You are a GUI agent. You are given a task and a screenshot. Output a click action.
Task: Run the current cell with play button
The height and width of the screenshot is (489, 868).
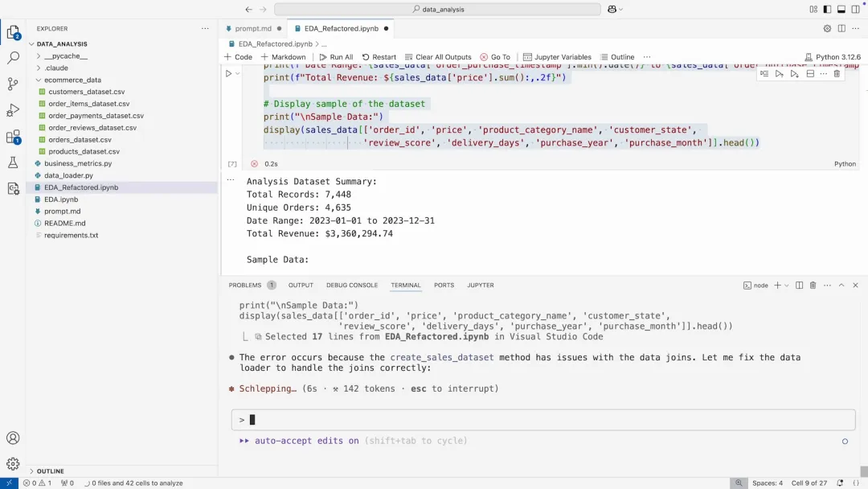[x=228, y=74]
